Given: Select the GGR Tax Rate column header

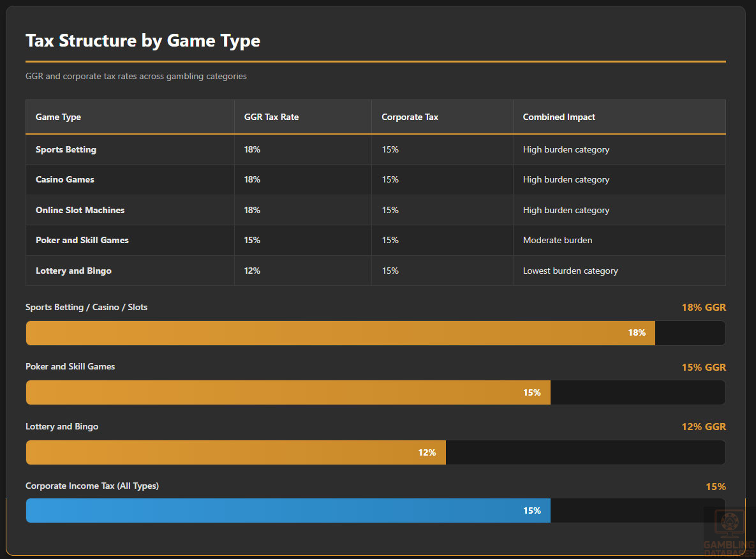Looking at the screenshot, I should [271, 117].
